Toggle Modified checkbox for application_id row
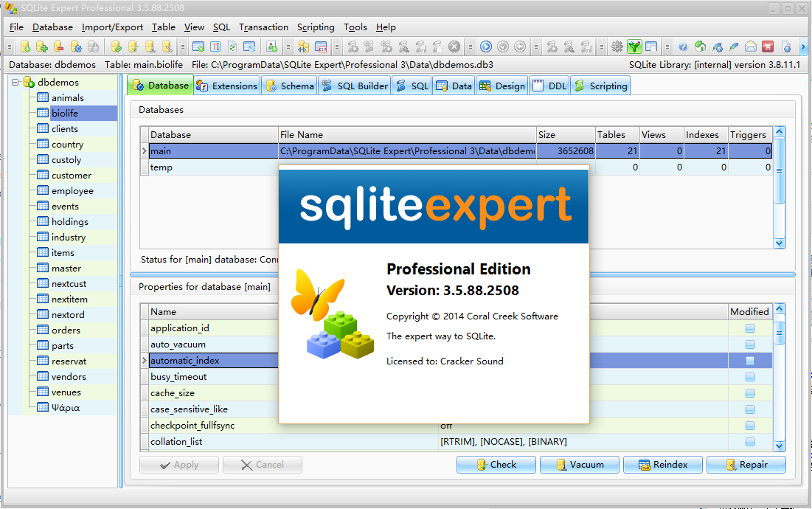The image size is (812, 509). (749, 328)
